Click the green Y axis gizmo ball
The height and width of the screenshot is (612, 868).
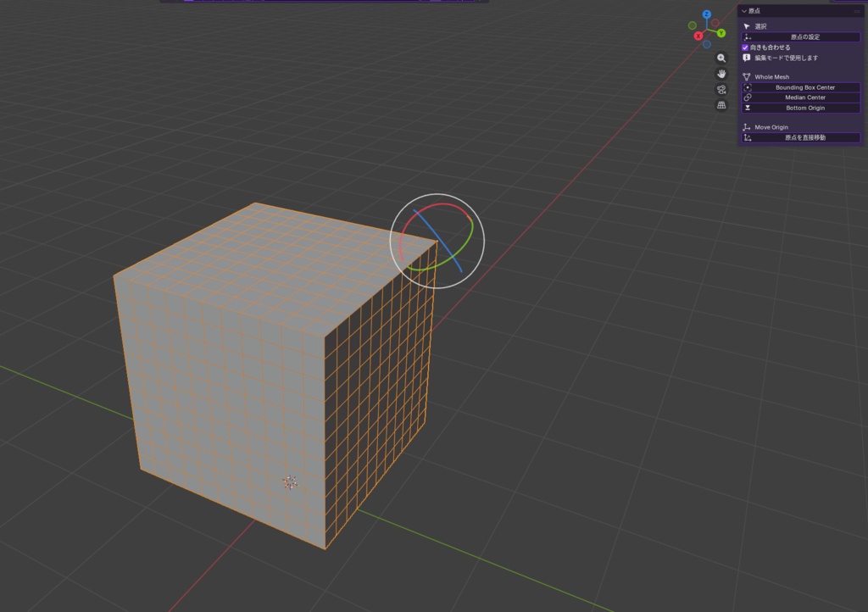click(721, 33)
